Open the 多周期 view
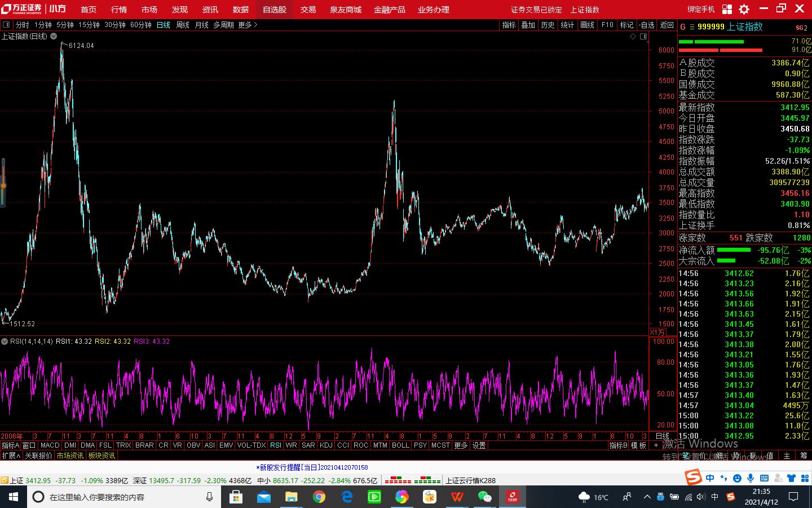The image size is (812, 508). [x=223, y=25]
